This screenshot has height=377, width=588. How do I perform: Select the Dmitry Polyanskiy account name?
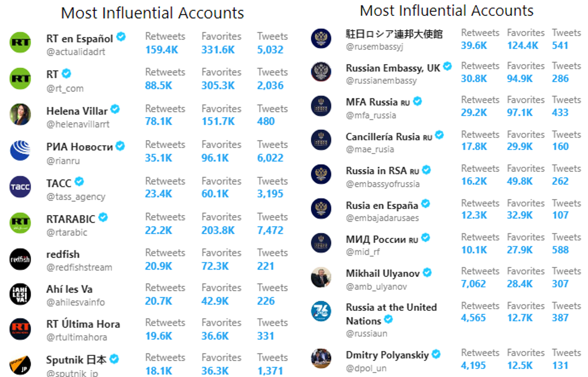tap(387, 355)
